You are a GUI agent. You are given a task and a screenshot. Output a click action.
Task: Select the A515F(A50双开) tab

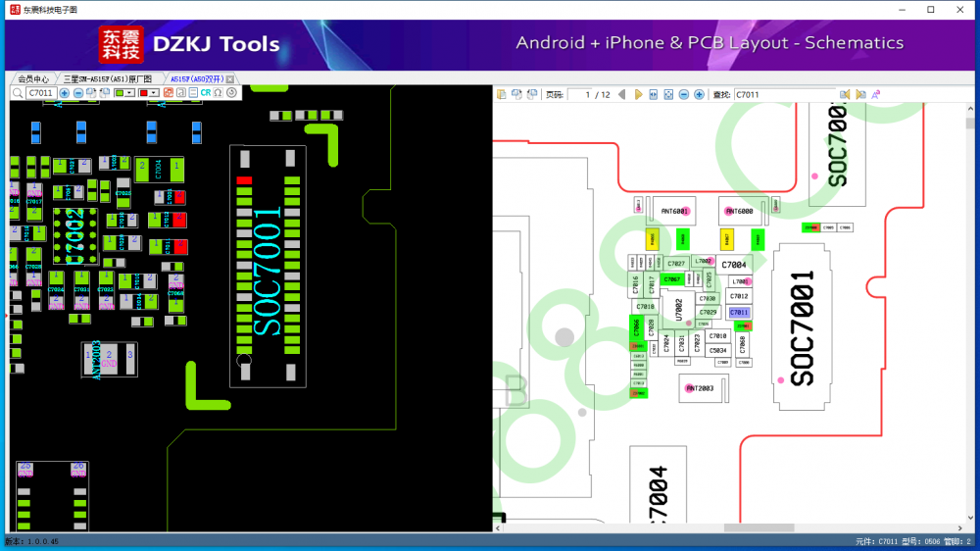(x=197, y=79)
